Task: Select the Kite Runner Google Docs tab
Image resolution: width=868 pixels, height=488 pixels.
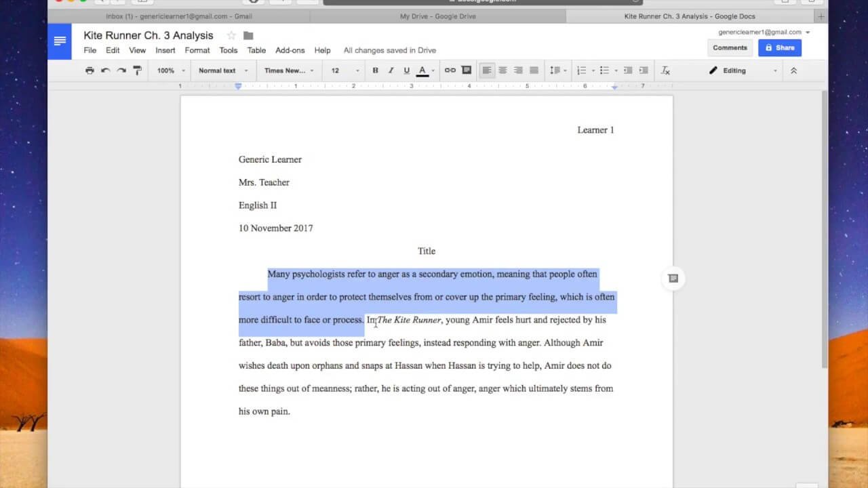Action: pos(690,16)
